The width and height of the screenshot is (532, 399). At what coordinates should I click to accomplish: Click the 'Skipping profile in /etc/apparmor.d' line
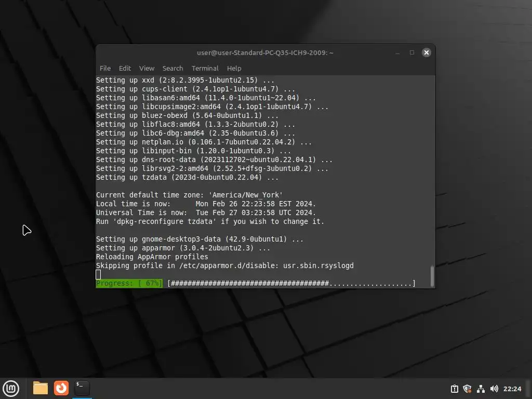pyautogui.click(x=225, y=265)
